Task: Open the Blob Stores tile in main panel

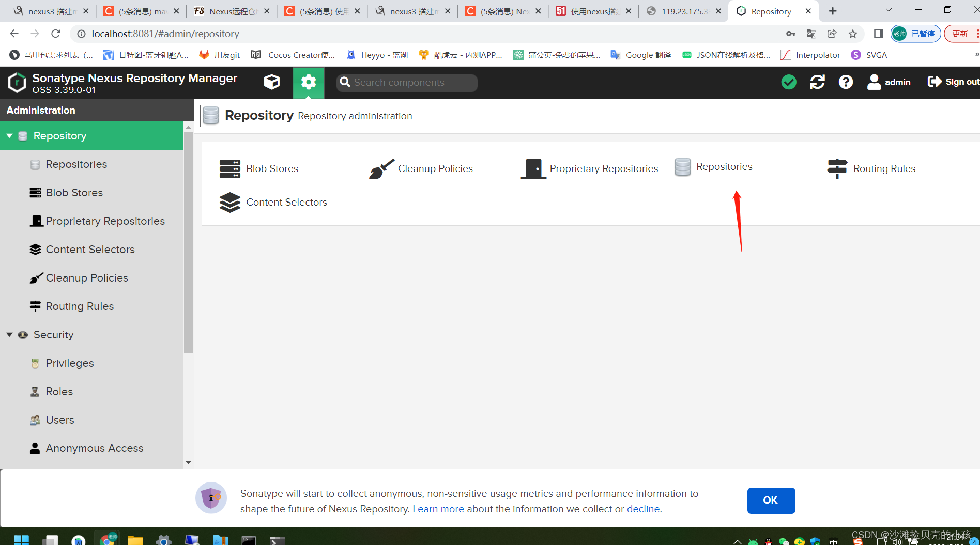Action: [x=259, y=169]
